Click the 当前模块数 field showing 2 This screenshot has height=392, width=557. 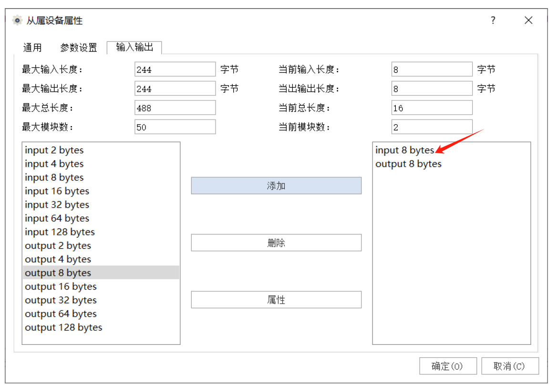click(x=432, y=127)
